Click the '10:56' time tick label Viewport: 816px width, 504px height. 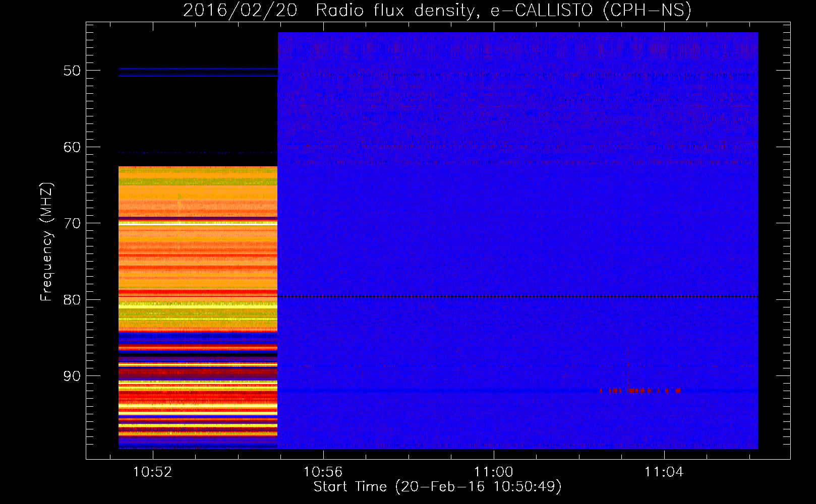pyautogui.click(x=323, y=472)
